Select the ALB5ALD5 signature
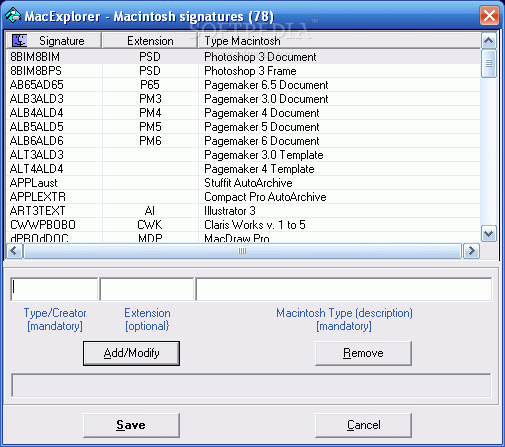Image resolution: width=505 pixels, height=447 pixels. point(37,127)
